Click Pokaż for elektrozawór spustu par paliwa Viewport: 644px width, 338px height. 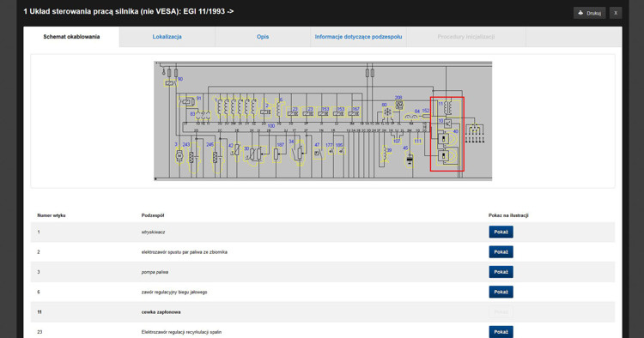point(501,252)
